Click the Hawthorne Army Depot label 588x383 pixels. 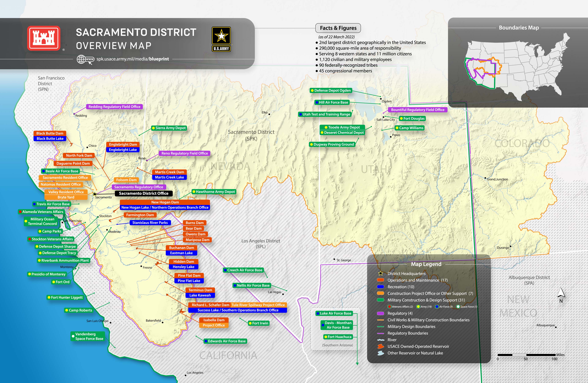(214, 192)
